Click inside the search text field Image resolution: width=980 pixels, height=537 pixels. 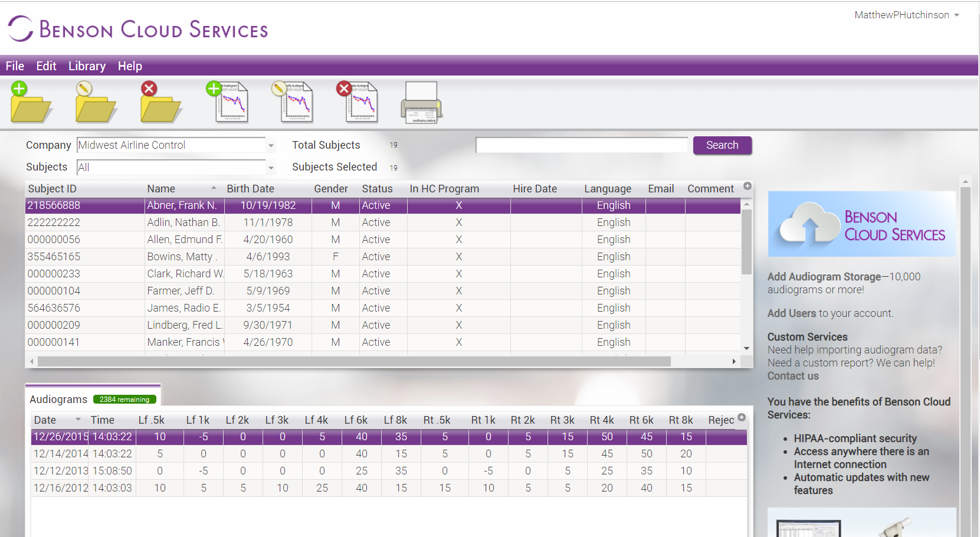(581, 145)
